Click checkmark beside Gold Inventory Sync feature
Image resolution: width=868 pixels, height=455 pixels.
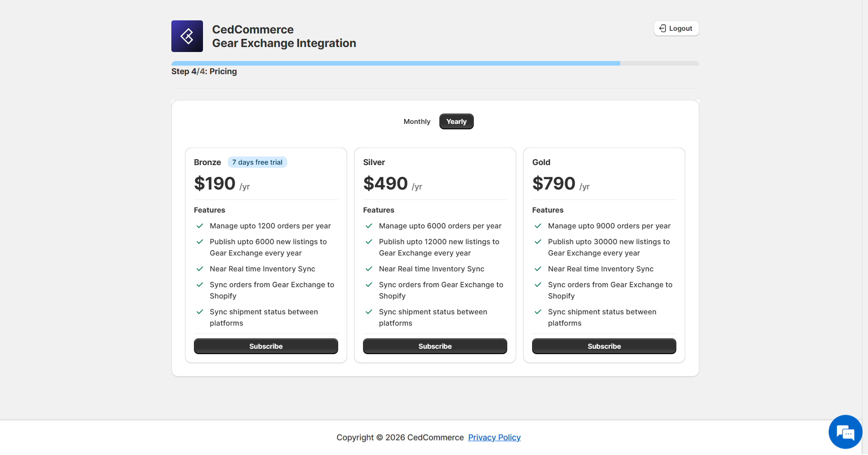[x=538, y=269]
